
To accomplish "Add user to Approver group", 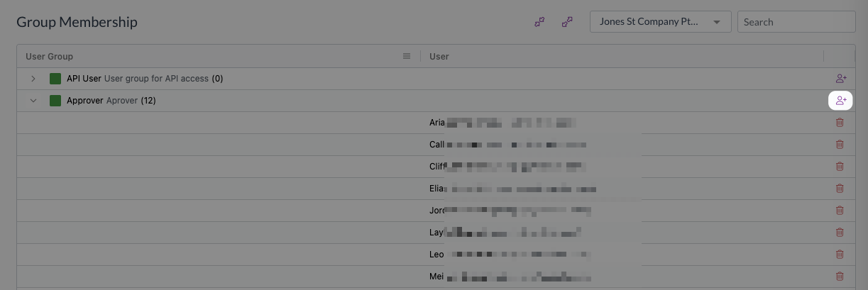I will click(840, 101).
